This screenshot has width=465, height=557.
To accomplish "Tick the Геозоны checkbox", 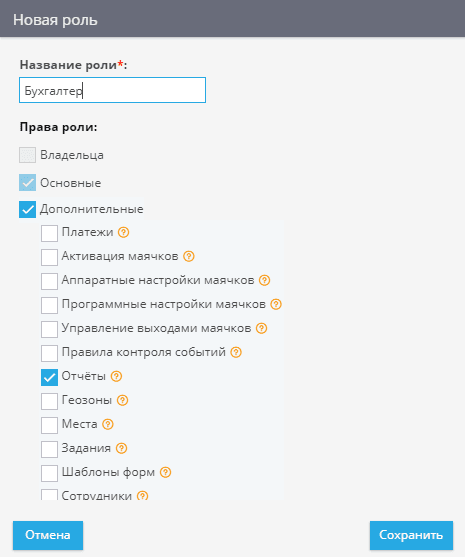I will pyautogui.click(x=49, y=401).
